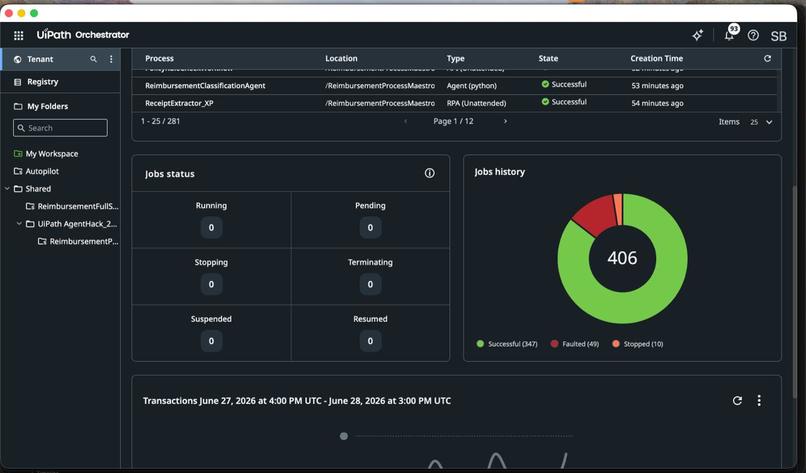Image resolution: width=806 pixels, height=473 pixels.
Task: Open the help question mark icon
Action: (x=753, y=35)
